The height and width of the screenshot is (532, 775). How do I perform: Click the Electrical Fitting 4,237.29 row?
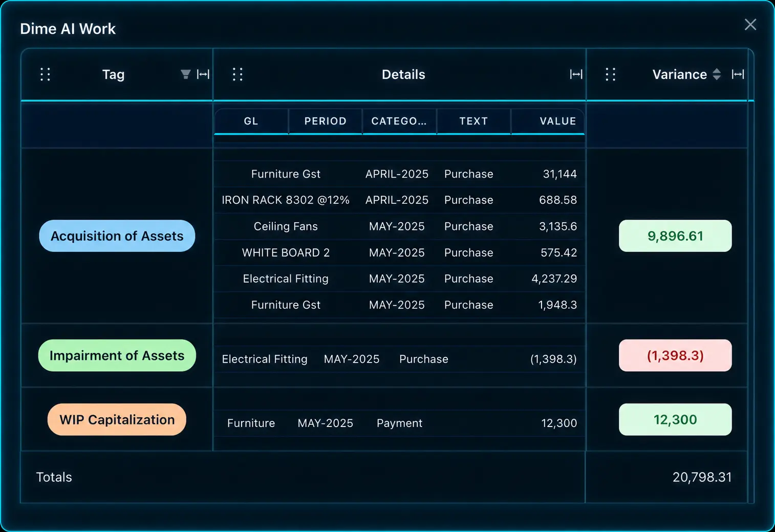pyautogui.click(x=399, y=279)
